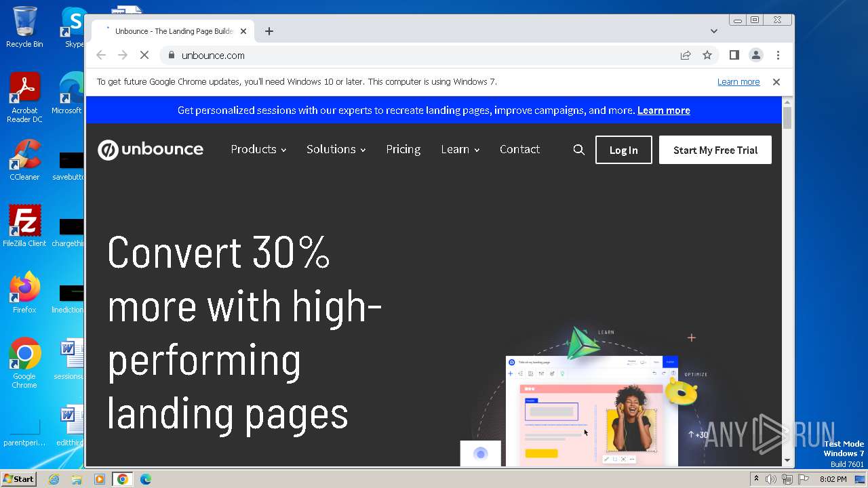Open a new tab with plus button

(x=269, y=31)
